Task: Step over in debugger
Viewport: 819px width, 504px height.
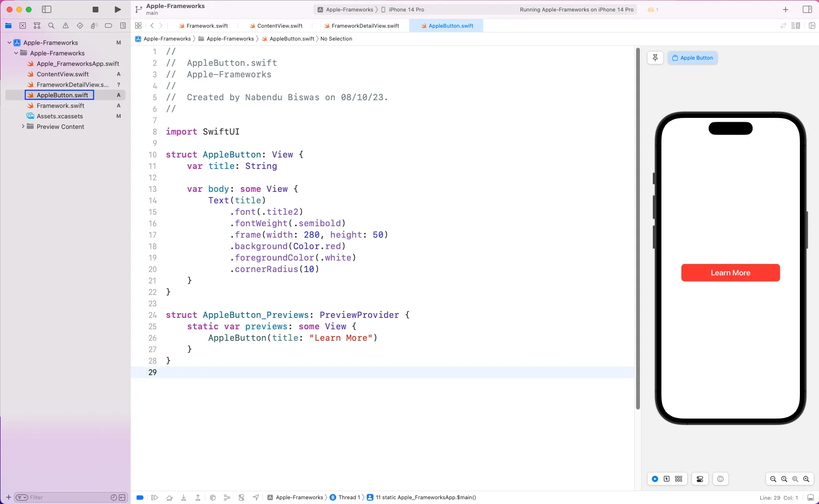Action: point(169,497)
